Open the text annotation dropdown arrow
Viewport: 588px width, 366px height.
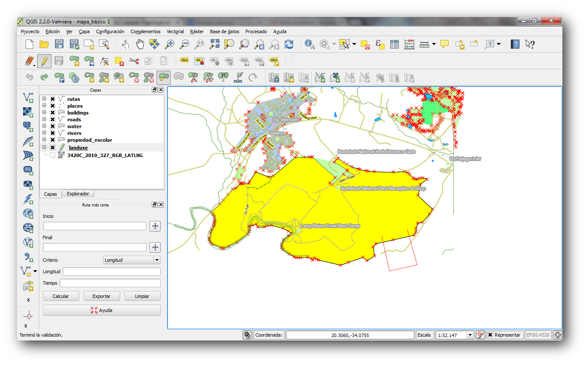click(x=499, y=44)
